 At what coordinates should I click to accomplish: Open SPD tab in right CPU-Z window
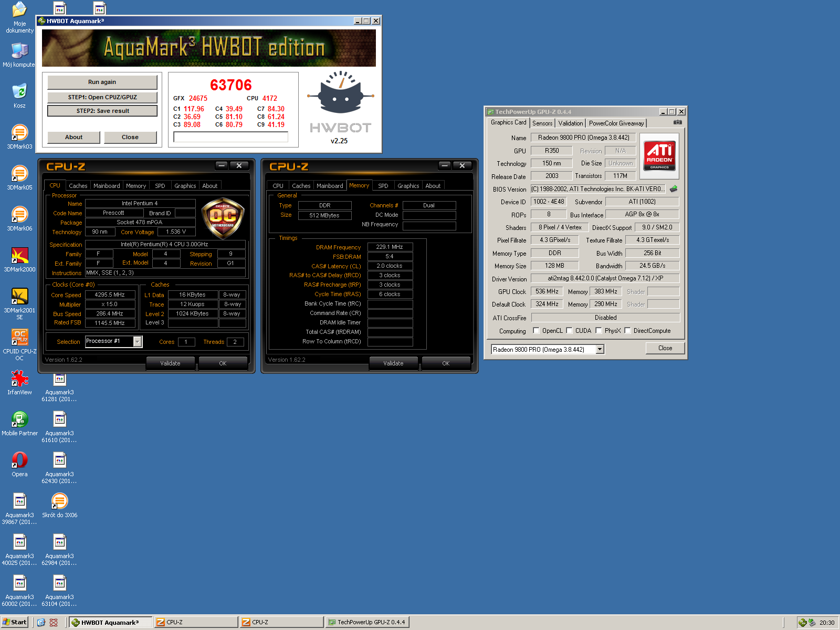coord(383,186)
